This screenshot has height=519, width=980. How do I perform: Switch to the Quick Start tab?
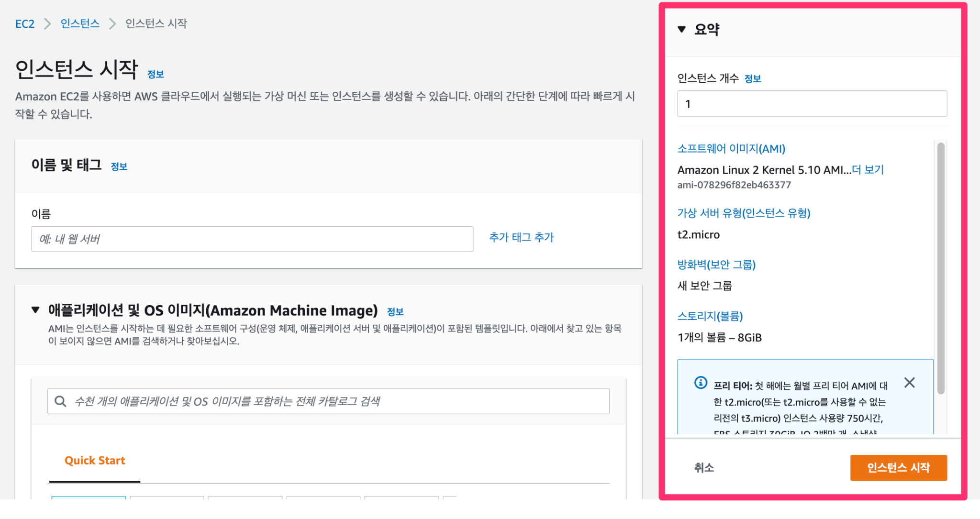(x=94, y=460)
